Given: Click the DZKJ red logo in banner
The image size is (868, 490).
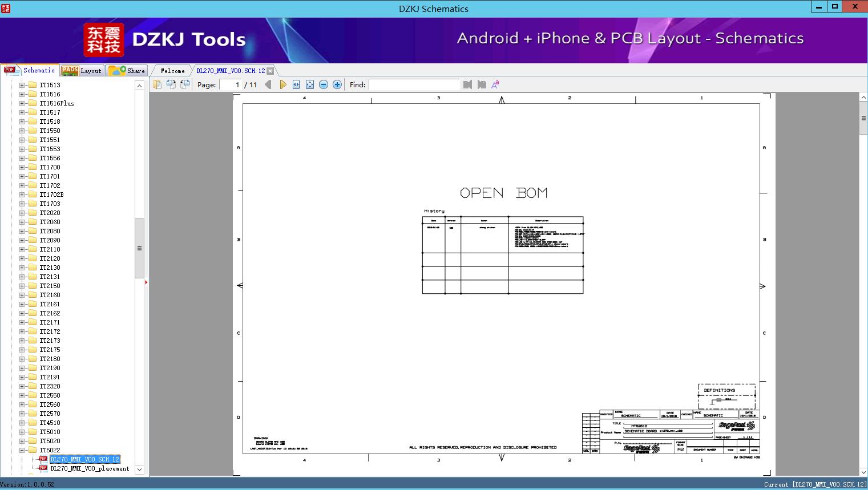Looking at the screenshot, I should click(104, 40).
